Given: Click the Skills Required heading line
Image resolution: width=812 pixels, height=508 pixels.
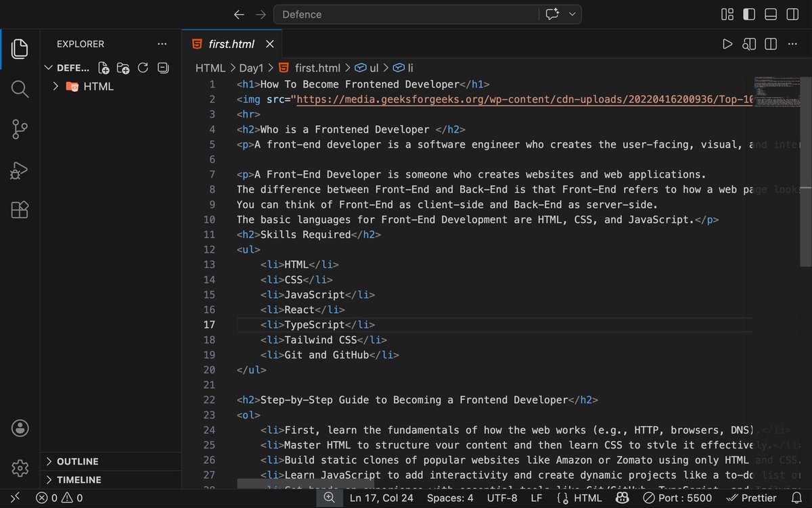Looking at the screenshot, I should pos(309,235).
